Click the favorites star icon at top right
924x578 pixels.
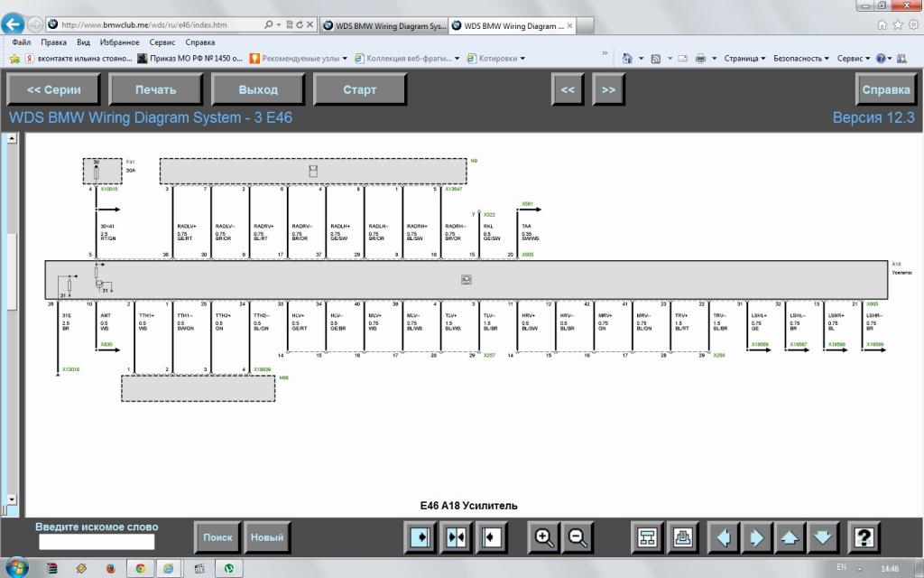click(x=898, y=24)
